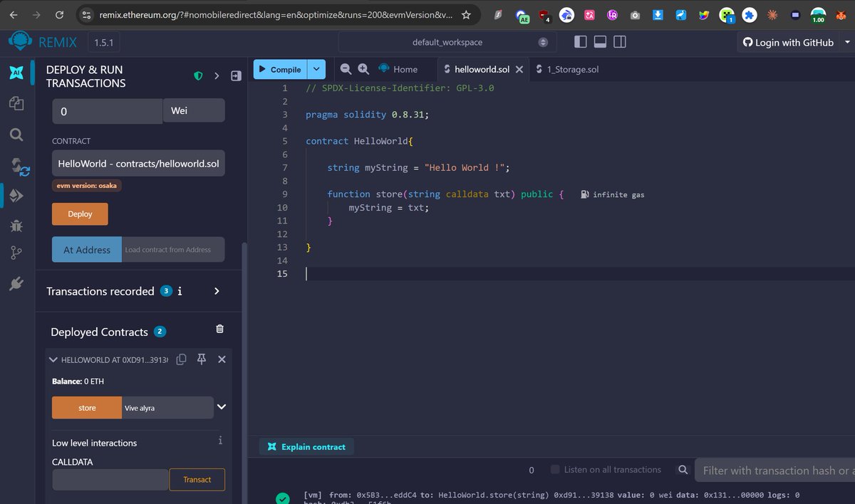
Task: Collapse the HELLOWORLD AT 0XD91 instance
Action: (53, 359)
